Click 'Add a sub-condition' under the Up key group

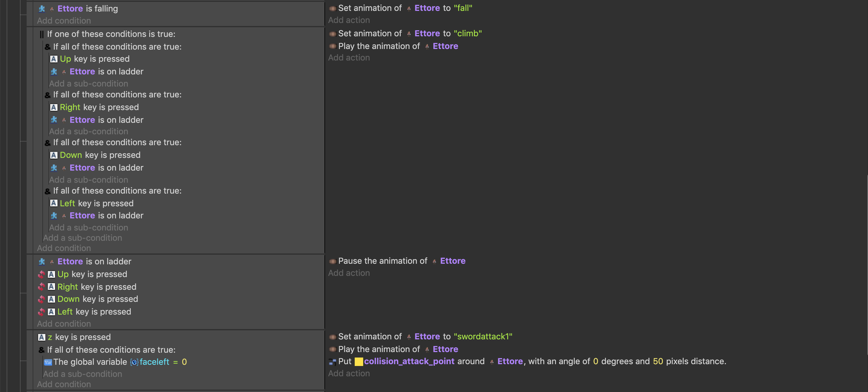(x=89, y=83)
